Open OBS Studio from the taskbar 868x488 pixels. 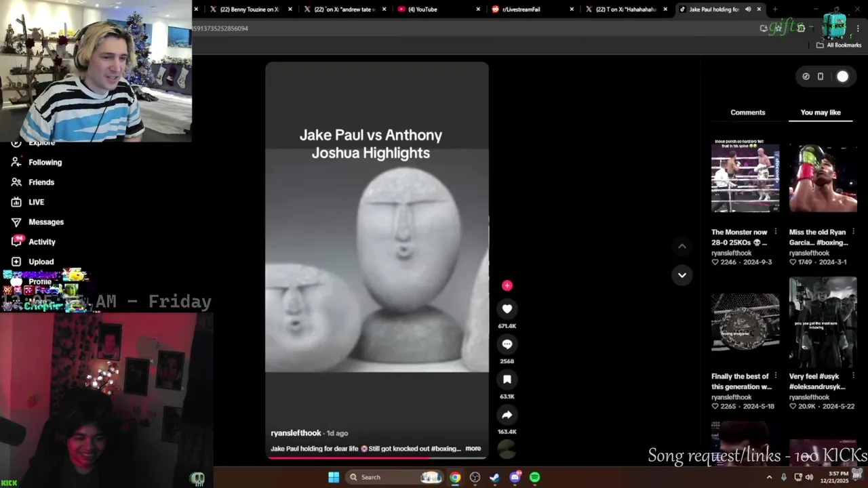coord(475,477)
